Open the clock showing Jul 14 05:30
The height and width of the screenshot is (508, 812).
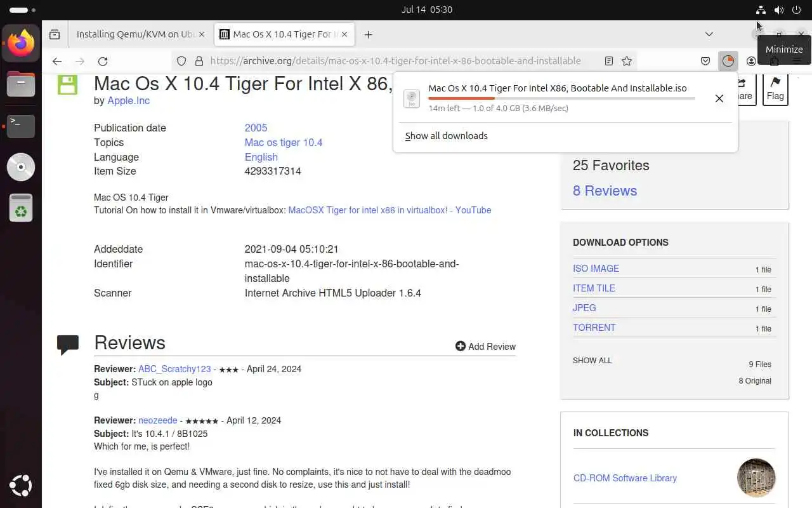pos(427,10)
